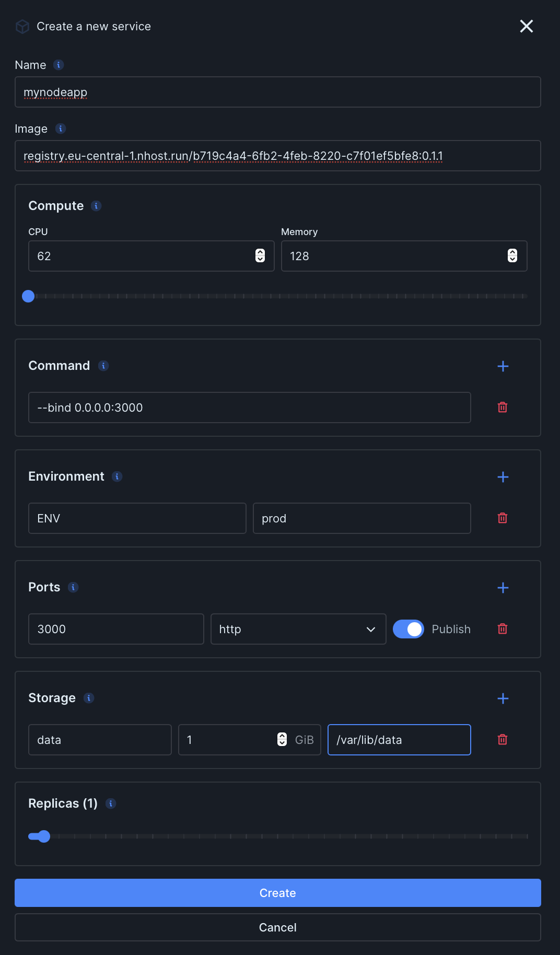Delete the --bind command entry
Screen dimensions: 560x955
pos(503,407)
